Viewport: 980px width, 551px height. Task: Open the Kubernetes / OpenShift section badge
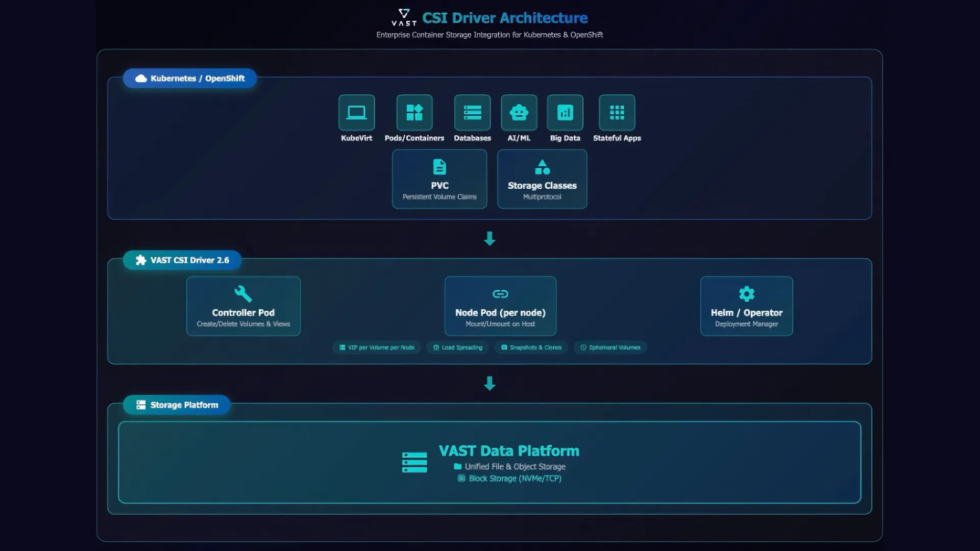pyautogui.click(x=190, y=79)
